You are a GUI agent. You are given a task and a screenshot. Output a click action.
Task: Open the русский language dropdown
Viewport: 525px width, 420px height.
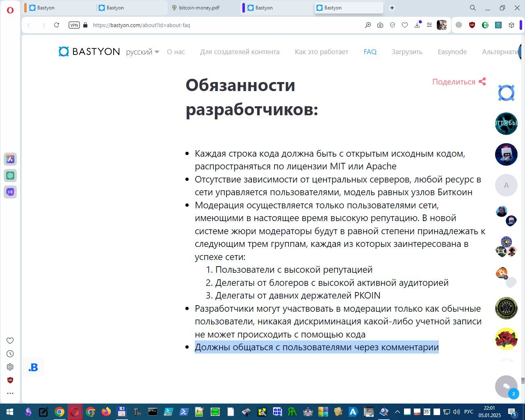tap(142, 52)
